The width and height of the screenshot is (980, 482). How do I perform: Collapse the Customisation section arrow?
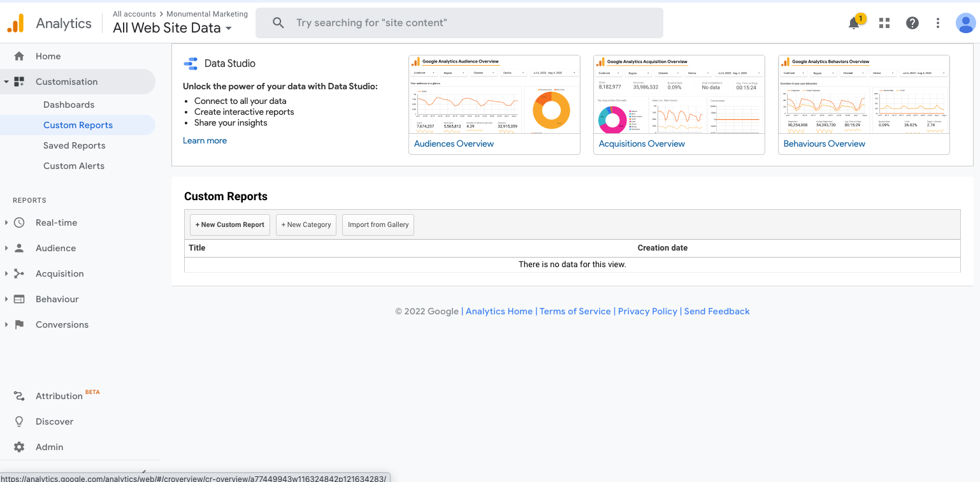[x=6, y=82]
